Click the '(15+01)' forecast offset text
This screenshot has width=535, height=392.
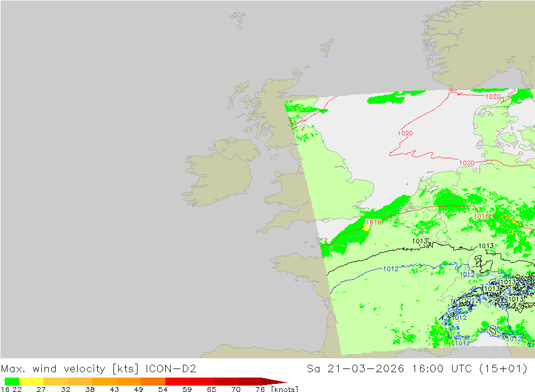tap(503, 369)
